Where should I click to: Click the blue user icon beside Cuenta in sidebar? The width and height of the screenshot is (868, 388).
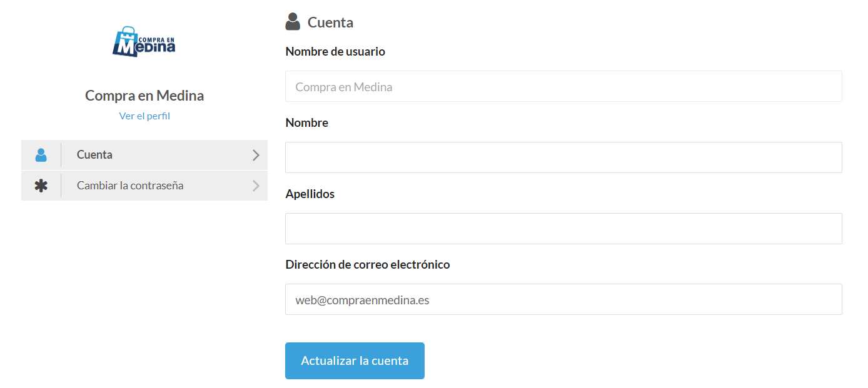[41, 155]
